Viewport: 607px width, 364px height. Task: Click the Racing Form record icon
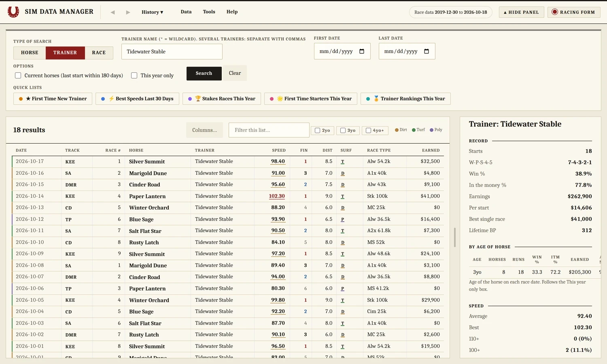(555, 12)
